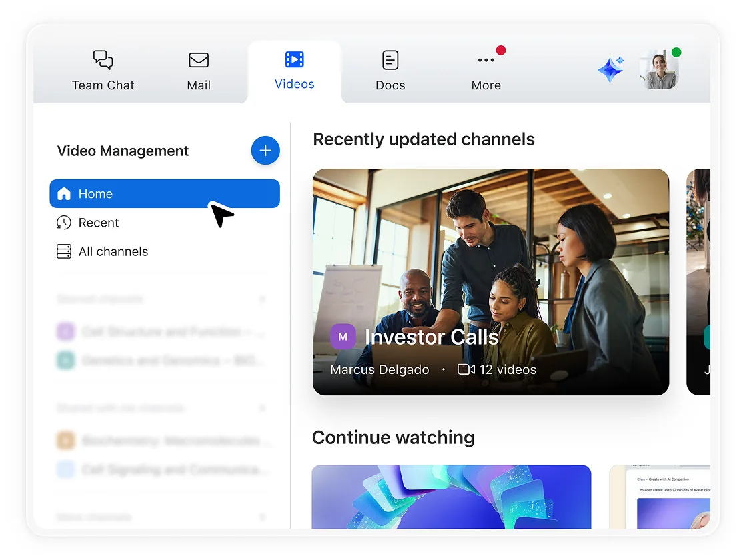The image size is (747, 560).
Task: Play first Continue watching thumbnail
Action: coord(451,497)
